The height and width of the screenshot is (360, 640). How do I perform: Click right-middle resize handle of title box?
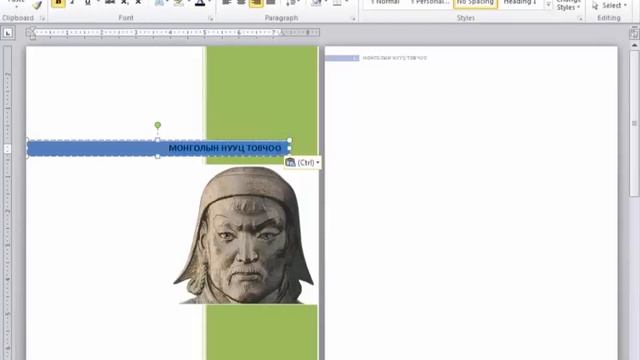point(289,148)
